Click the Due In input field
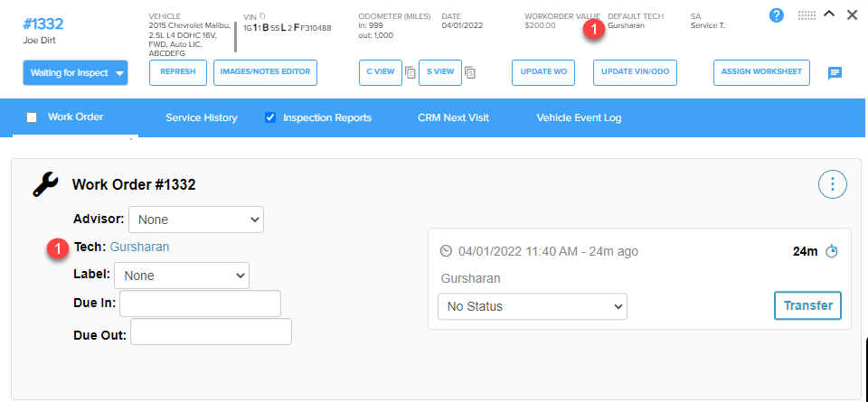This screenshot has height=402, width=868. pyautogui.click(x=201, y=304)
